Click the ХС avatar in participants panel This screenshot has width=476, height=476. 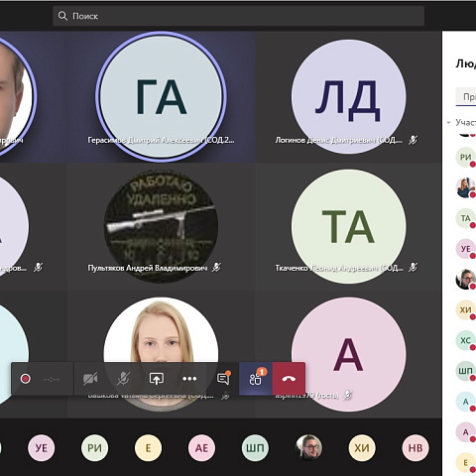click(465, 340)
